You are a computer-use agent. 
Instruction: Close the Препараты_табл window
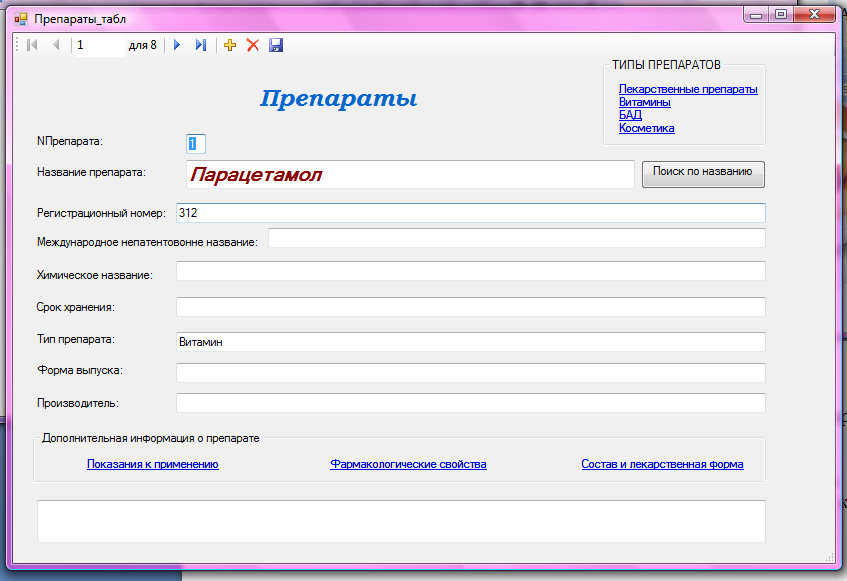[815, 15]
